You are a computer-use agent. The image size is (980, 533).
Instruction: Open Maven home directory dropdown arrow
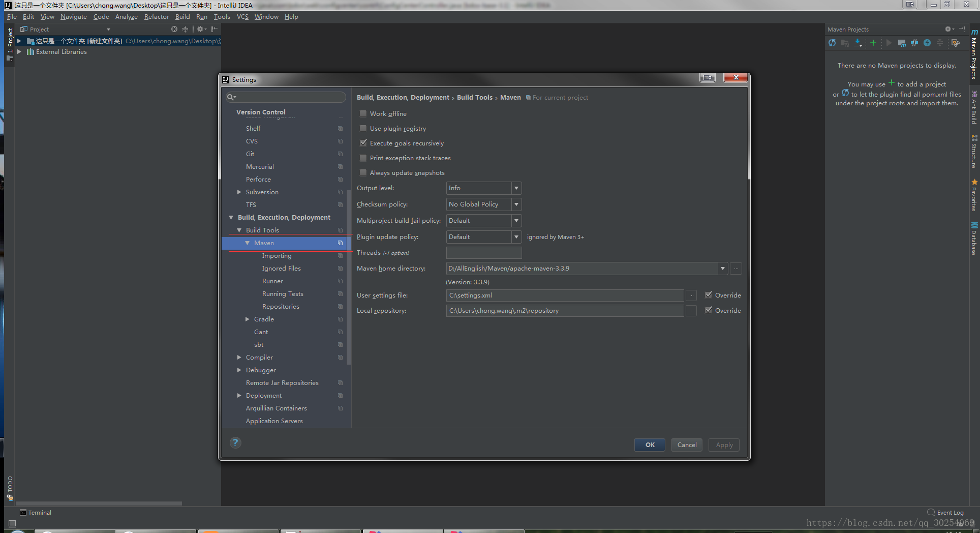point(723,269)
